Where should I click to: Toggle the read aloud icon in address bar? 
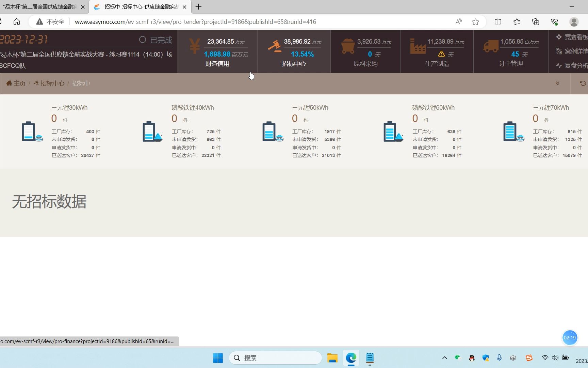[459, 22]
